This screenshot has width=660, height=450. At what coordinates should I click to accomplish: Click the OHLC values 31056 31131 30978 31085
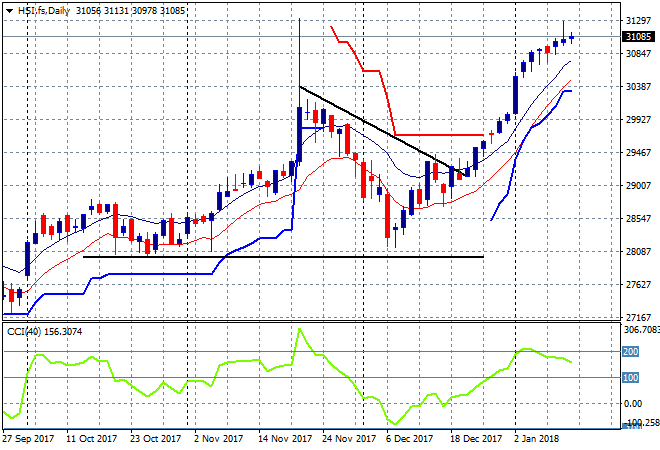point(130,11)
